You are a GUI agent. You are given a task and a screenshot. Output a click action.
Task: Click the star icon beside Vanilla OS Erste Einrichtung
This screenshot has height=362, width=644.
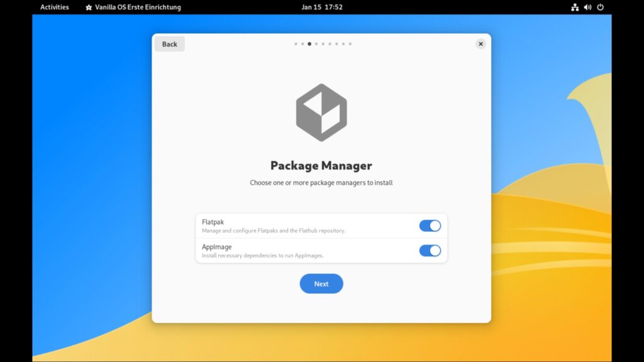[89, 8]
